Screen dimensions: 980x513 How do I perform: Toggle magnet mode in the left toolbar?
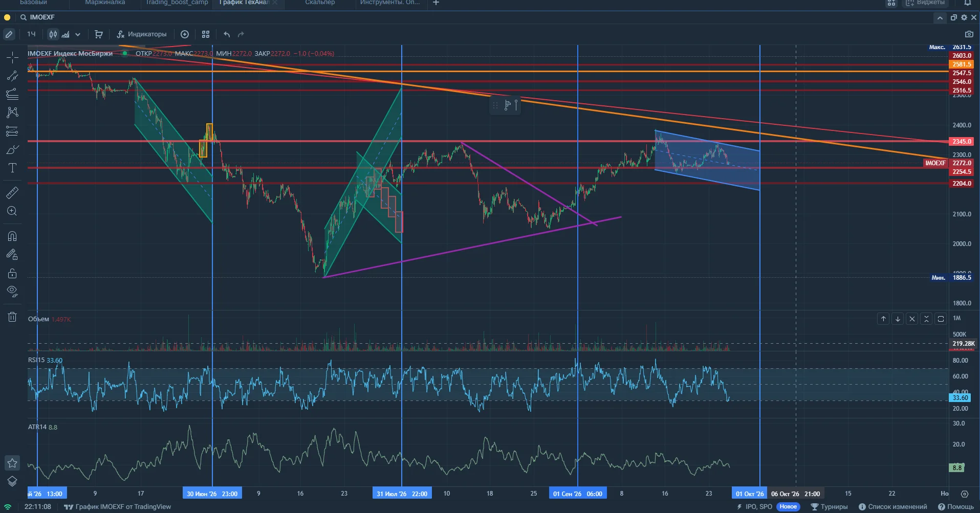(x=12, y=236)
